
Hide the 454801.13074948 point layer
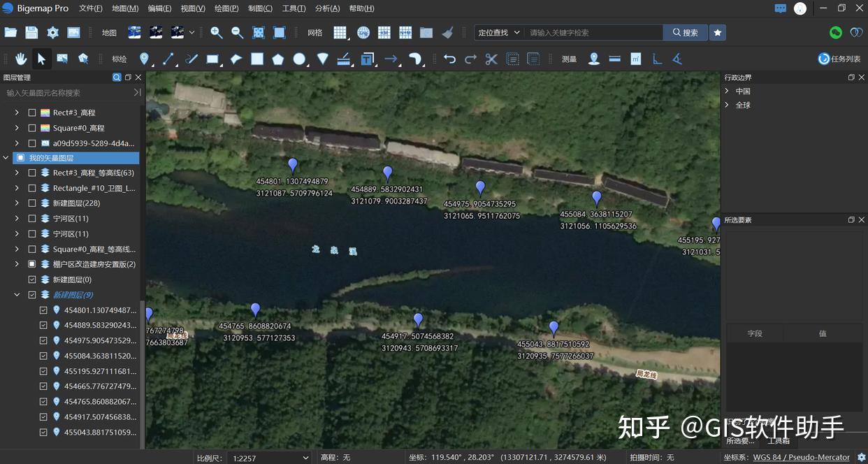click(x=44, y=310)
